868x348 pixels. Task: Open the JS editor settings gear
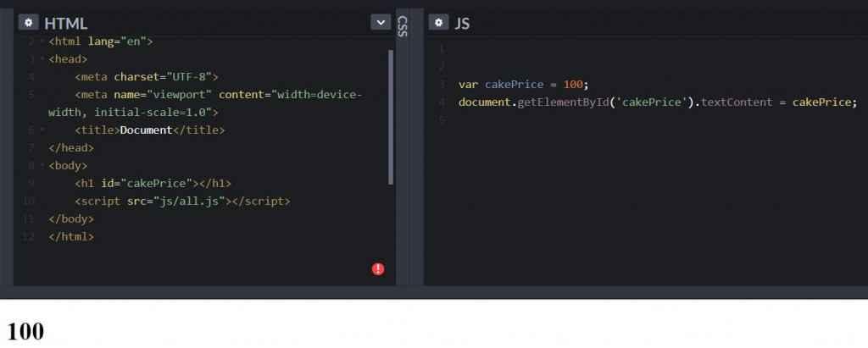point(439,23)
